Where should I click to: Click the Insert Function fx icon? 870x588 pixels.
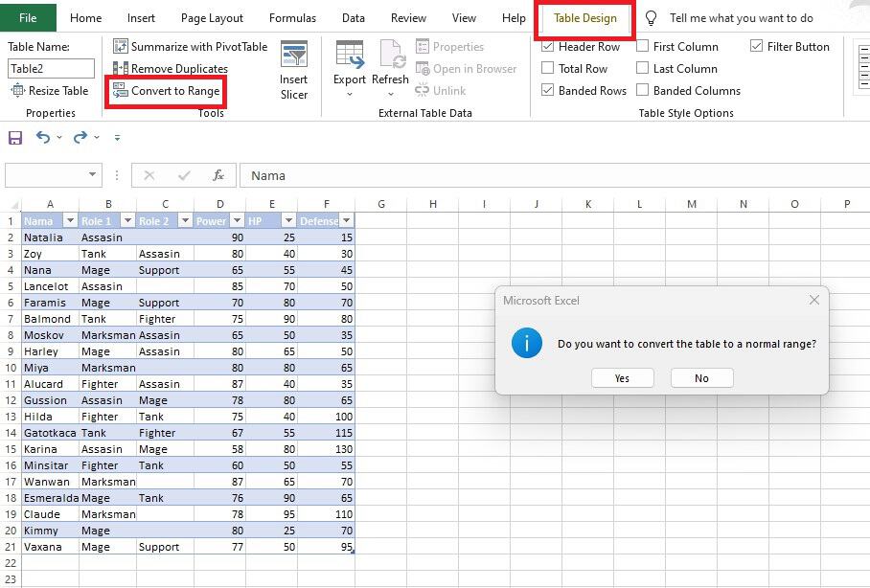(218, 175)
